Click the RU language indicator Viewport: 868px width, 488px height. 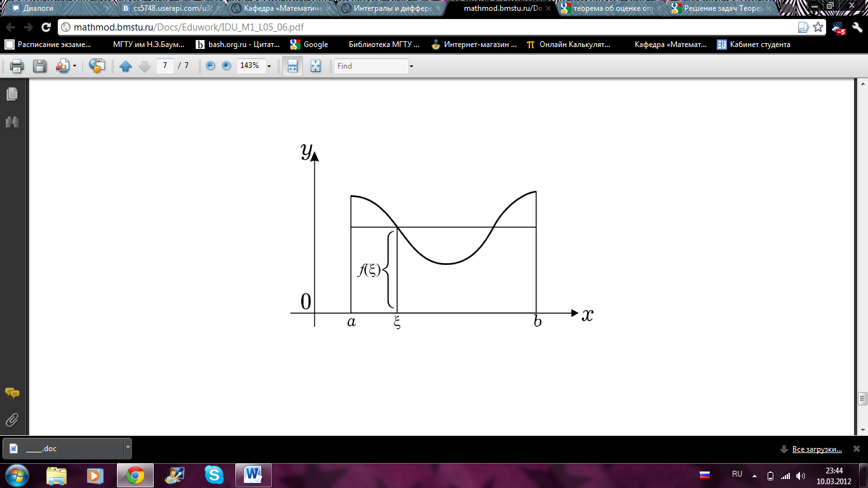click(737, 474)
